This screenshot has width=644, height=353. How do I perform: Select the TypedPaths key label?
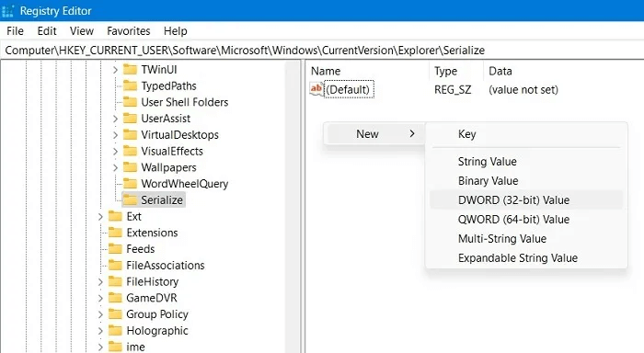point(168,85)
